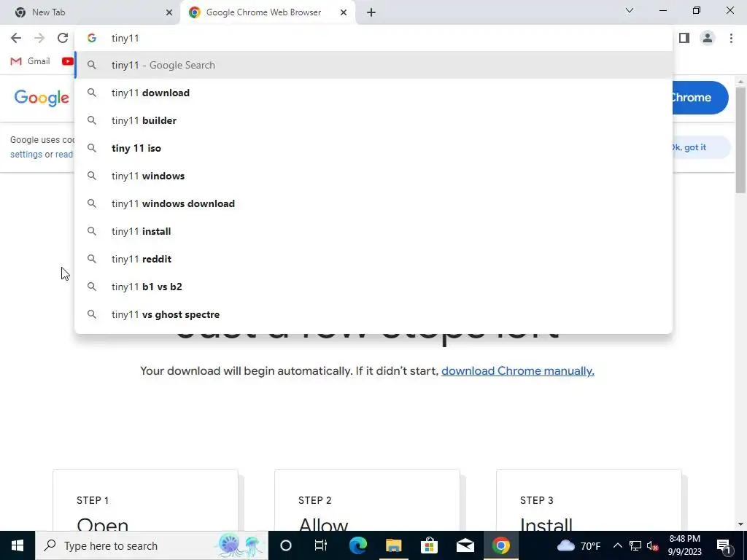Open the Chrome profile avatar
This screenshot has width=747, height=560.
click(708, 38)
